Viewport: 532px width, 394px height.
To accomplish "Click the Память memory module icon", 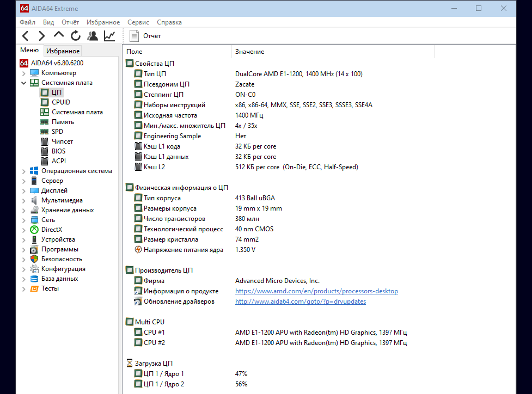I will point(45,122).
